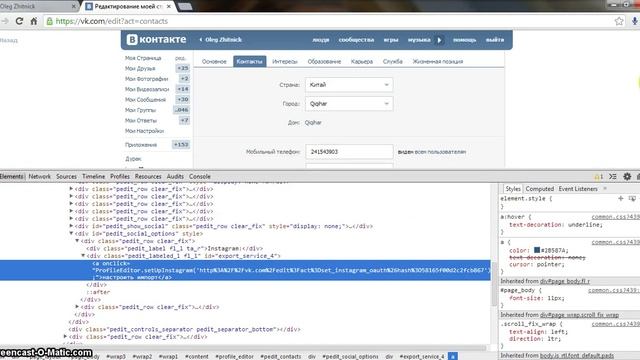640x360 pixels.
Task: Switch to the DevTools Sources panel
Action: [x=66, y=176]
